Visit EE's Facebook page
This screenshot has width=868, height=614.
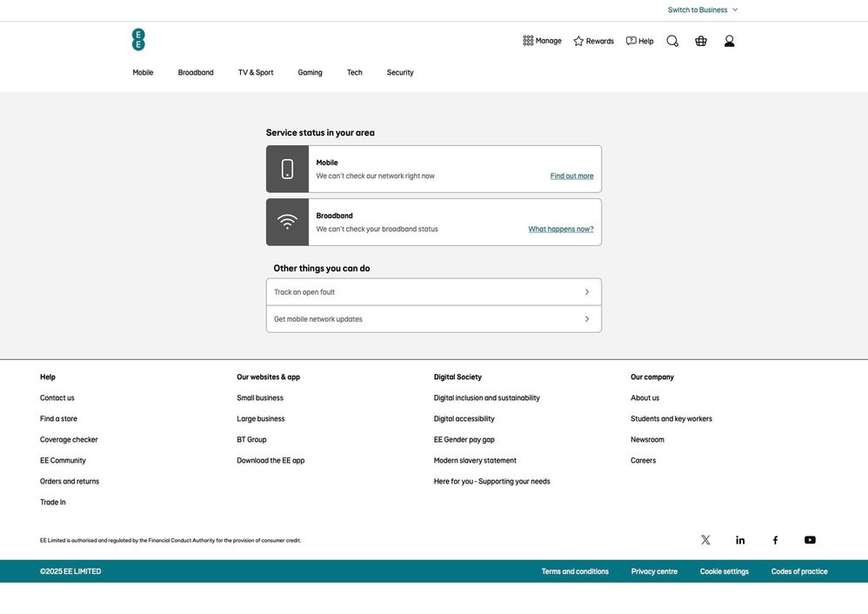(775, 540)
